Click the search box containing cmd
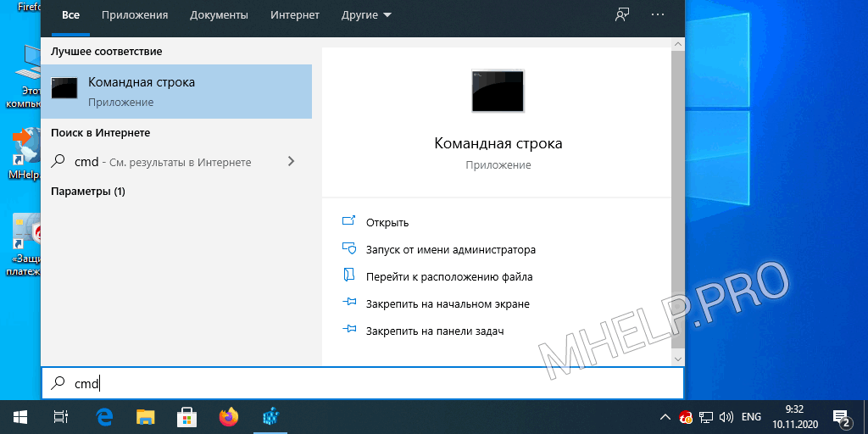Image resolution: width=868 pixels, height=434 pixels. pyautogui.click(x=363, y=383)
